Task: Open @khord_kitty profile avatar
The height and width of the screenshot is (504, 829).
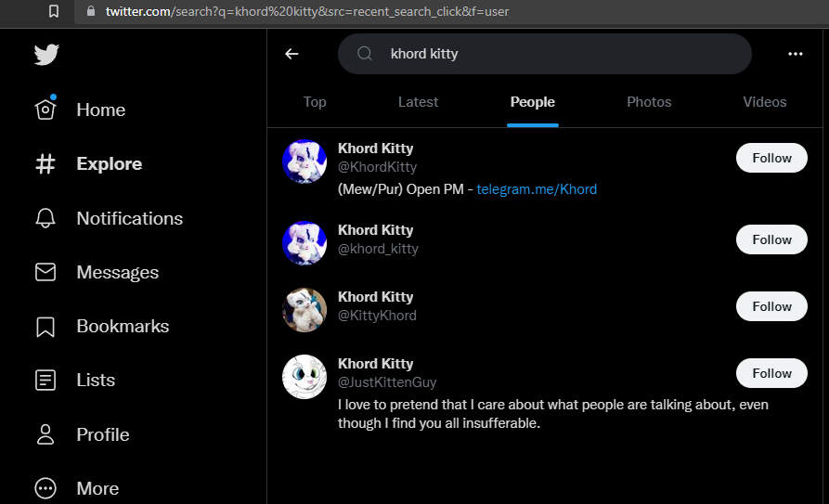Action: coord(304,243)
